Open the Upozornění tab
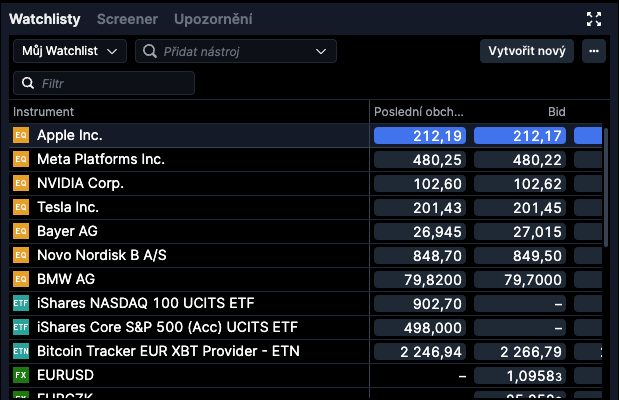 [x=213, y=19]
